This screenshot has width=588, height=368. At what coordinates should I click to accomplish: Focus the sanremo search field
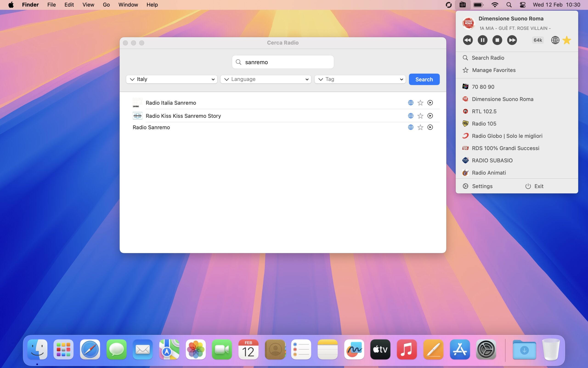(x=283, y=62)
